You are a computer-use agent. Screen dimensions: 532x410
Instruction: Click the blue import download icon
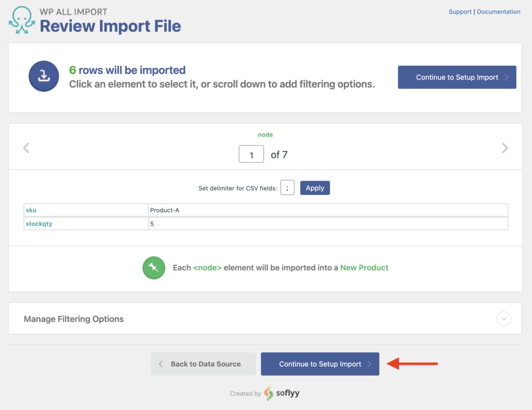44,76
